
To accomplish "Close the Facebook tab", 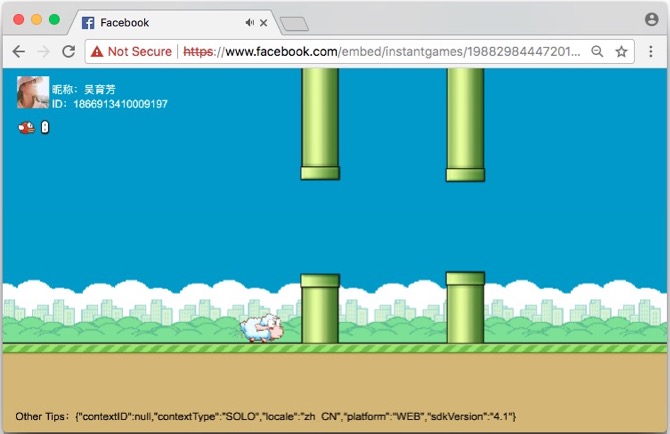I will pos(264,23).
